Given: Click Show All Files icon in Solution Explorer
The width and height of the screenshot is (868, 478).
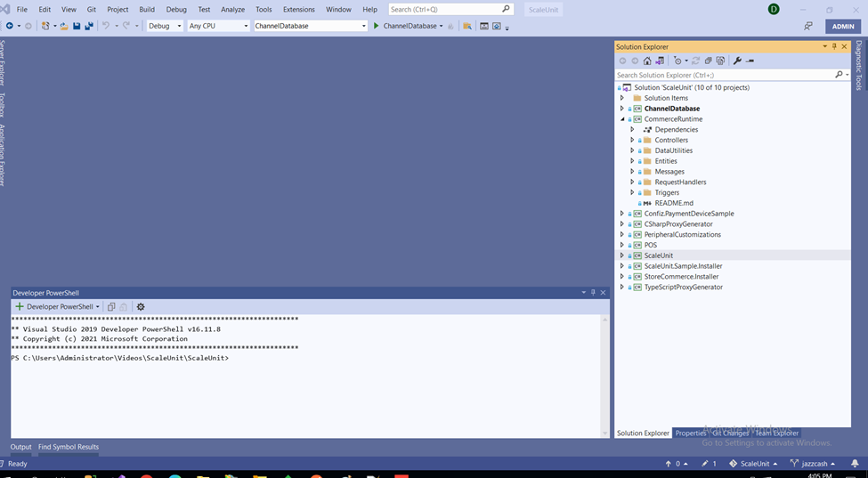Looking at the screenshot, I should [720, 61].
